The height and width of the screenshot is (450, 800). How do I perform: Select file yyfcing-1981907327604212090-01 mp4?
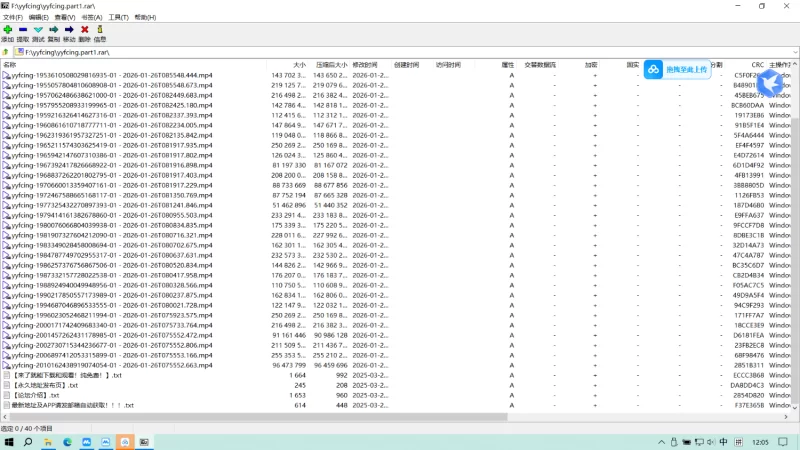[112, 235]
